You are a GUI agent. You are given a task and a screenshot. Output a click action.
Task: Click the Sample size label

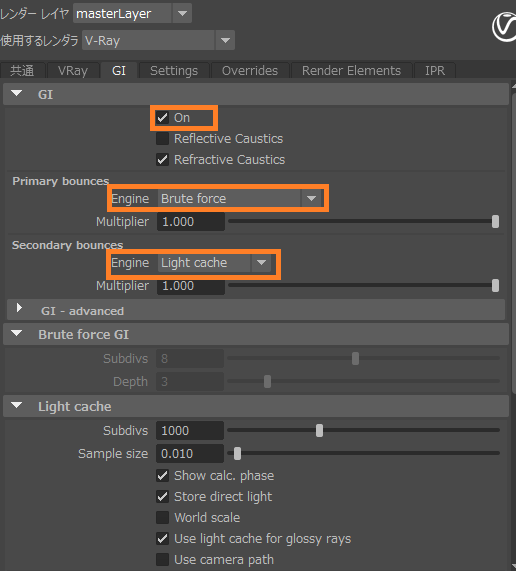point(113,453)
